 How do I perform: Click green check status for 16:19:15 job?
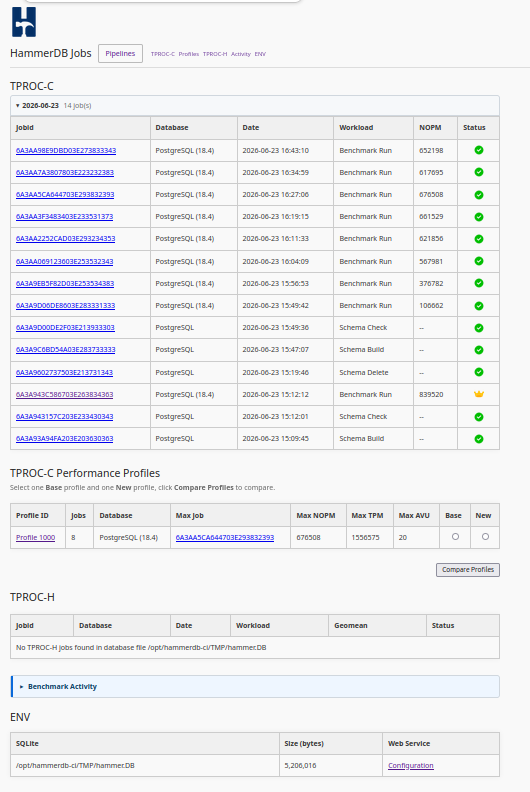478,217
